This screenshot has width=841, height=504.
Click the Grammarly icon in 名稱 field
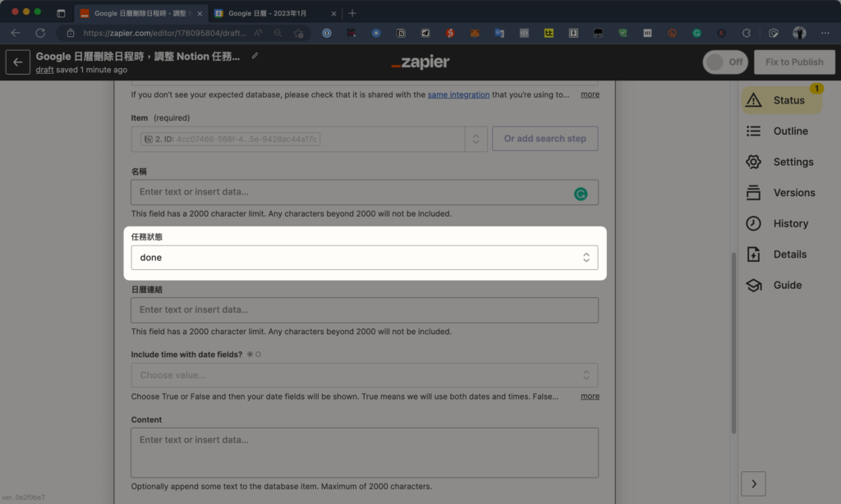(x=581, y=194)
